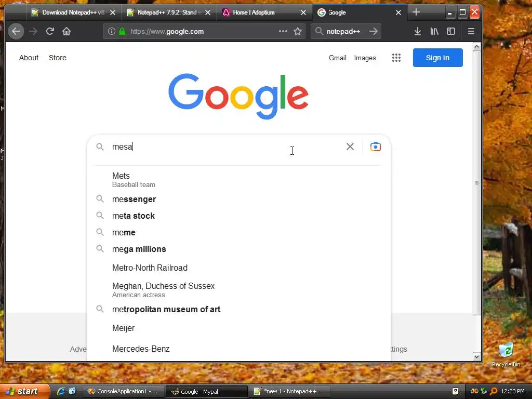Viewport: 532px width, 399px height.
Task: Choose the Mercedes-Benz suggestion
Action: click(x=239, y=349)
